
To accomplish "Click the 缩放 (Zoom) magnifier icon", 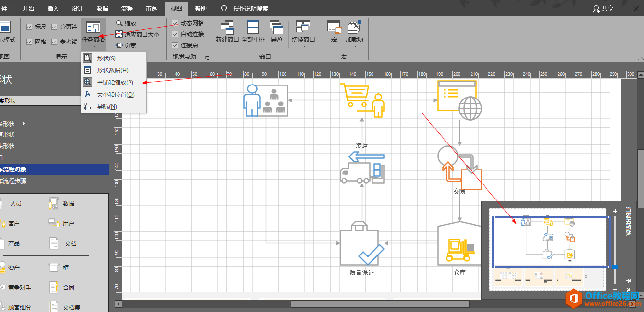I will pos(119,23).
